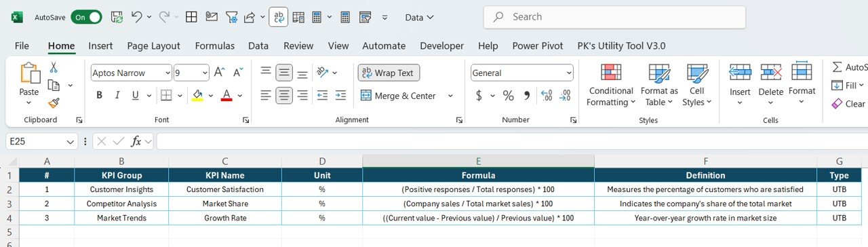Open Conditional Formatting menu
Image resolution: width=868 pixels, height=247 pixels.
point(611,85)
